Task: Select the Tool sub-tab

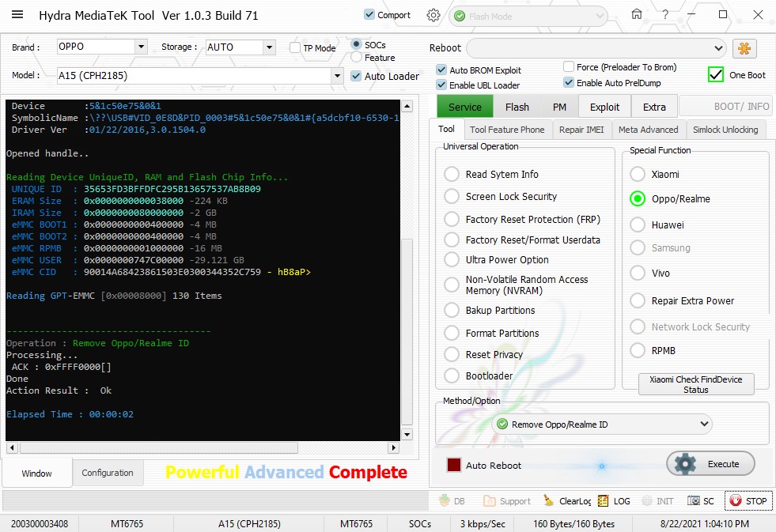Action: pyautogui.click(x=446, y=129)
